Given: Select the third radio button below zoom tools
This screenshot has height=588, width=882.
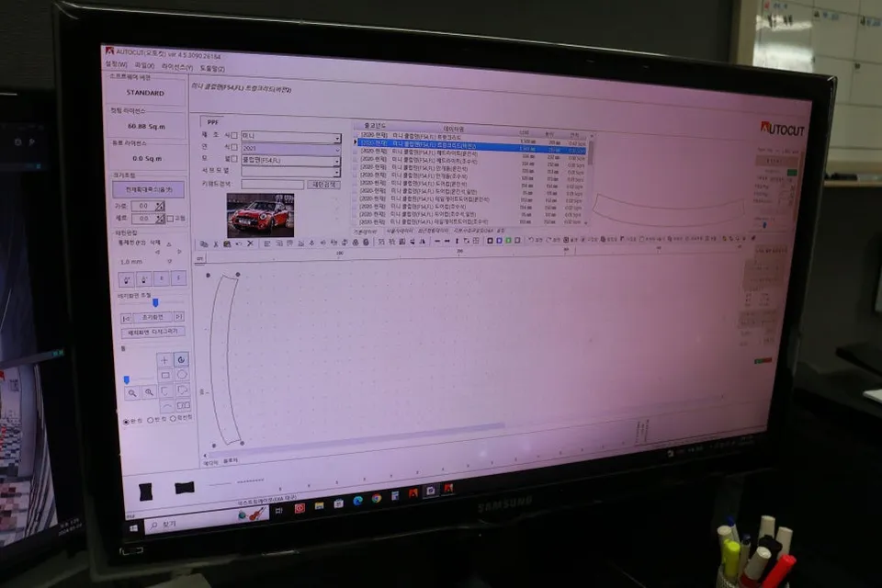Looking at the screenshot, I should [174, 419].
